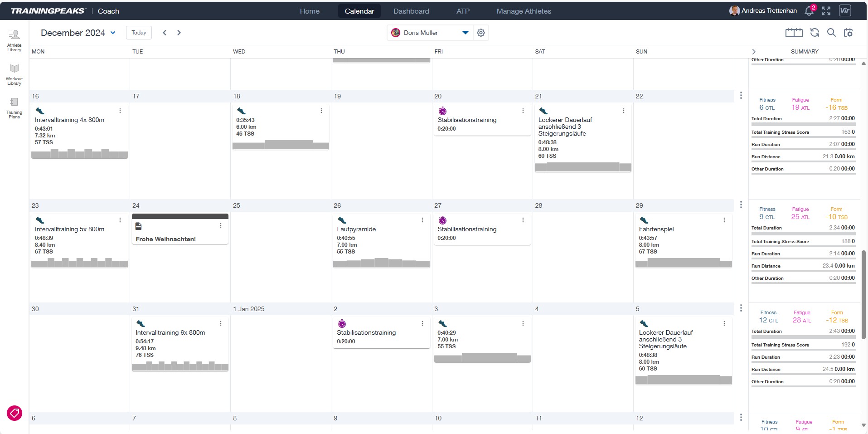This screenshot has width=868, height=434.
Task: Click the Today button
Action: click(139, 33)
